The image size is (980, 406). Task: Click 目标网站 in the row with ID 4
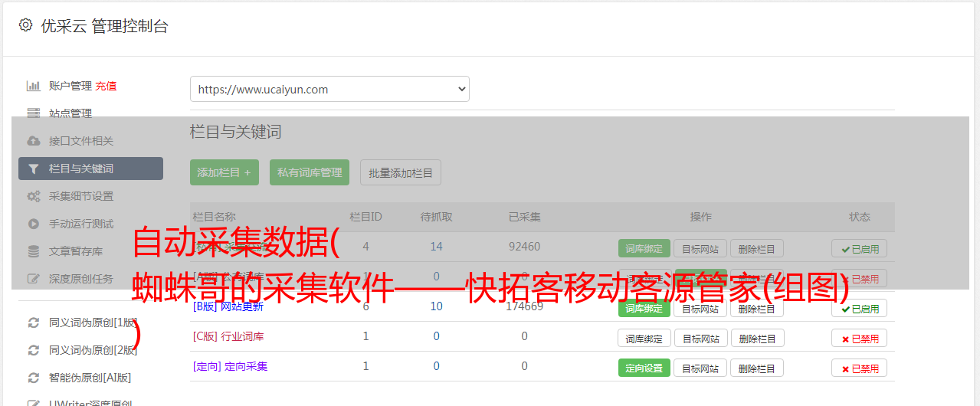pyautogui.click(x=700, y=248)
